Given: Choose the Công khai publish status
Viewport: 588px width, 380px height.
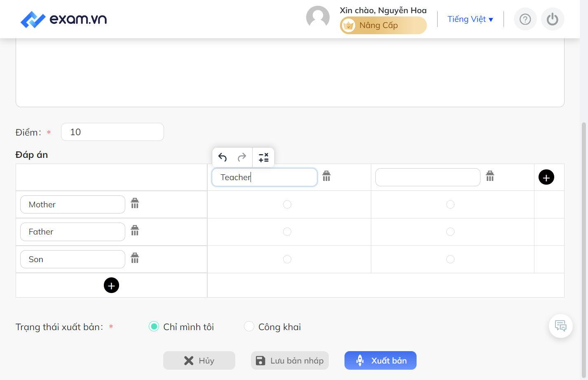Looking at the screenshot, I should click(x=249, y=326).
